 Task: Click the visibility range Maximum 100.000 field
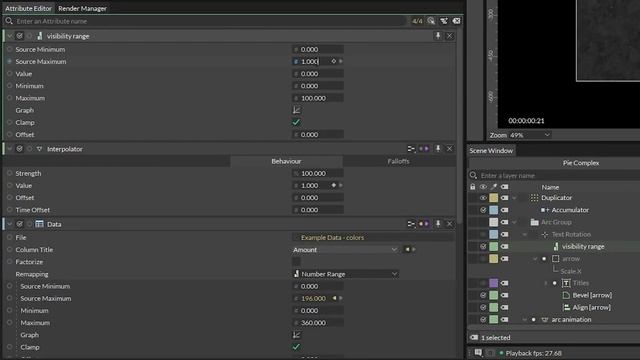click(318, 98)
